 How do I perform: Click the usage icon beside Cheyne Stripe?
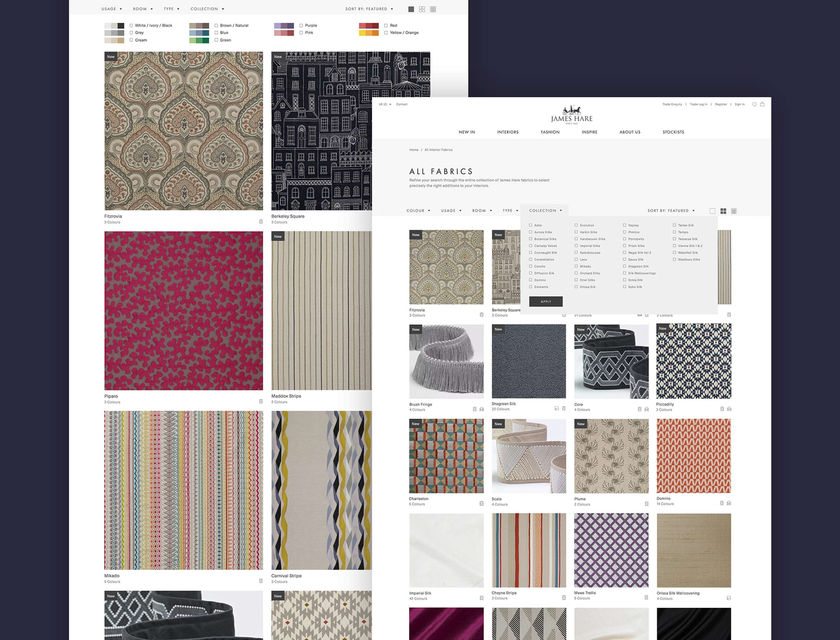564,598
